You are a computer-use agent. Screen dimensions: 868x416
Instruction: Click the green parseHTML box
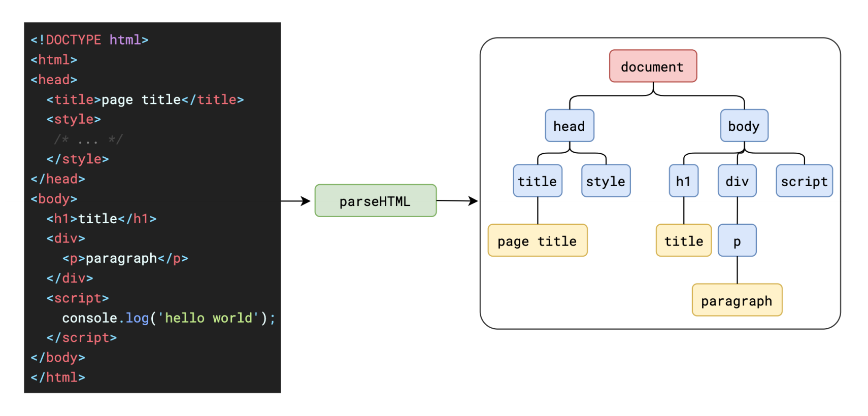click(376, 201)
